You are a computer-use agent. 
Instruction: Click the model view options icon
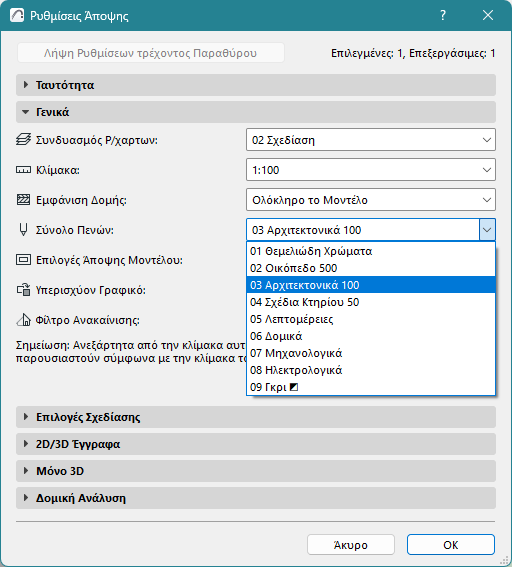[x=24, y=260]
